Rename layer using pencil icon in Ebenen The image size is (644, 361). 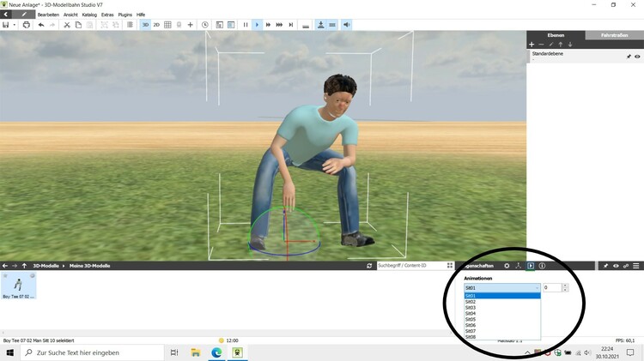550,45
